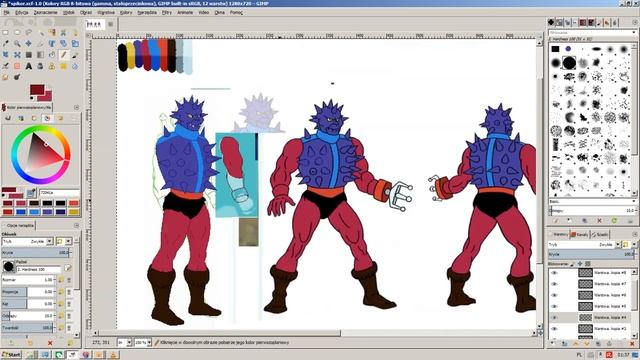
Task: Open tool options tab menu arrow
Action: pos(76,225)
